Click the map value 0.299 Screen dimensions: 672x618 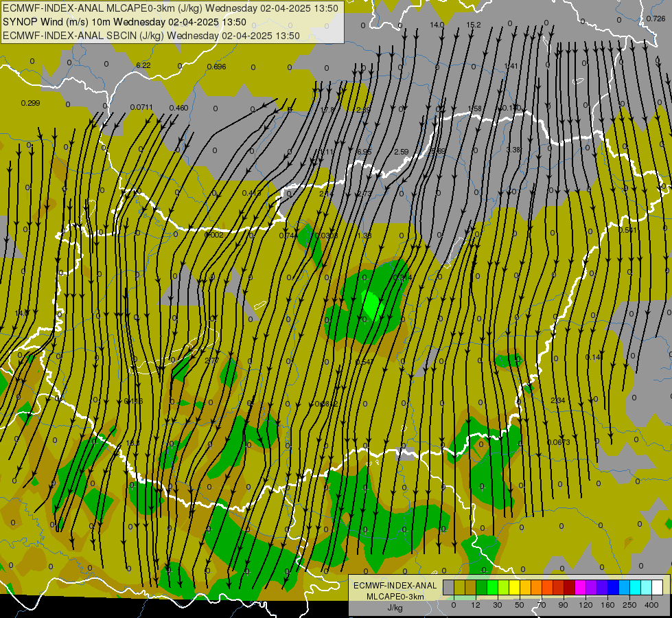30,103
